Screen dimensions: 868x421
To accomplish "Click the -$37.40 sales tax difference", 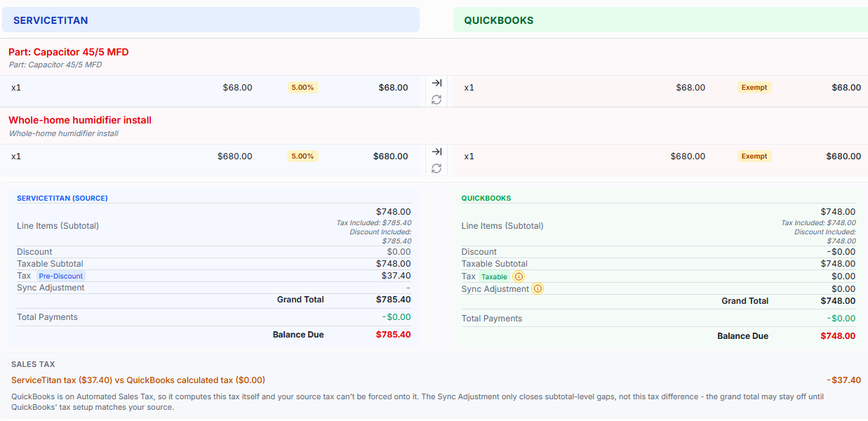I will click(x=844, y=380).
